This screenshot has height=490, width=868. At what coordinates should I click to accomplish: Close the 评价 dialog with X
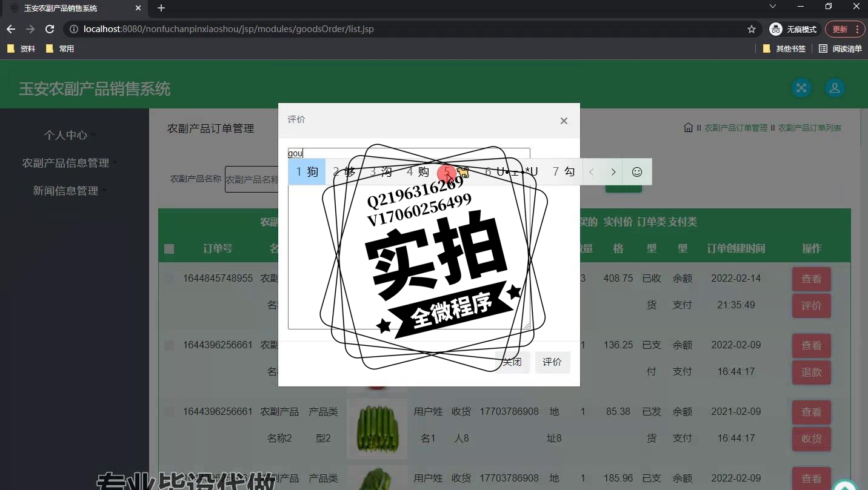(x=564, y=121)
